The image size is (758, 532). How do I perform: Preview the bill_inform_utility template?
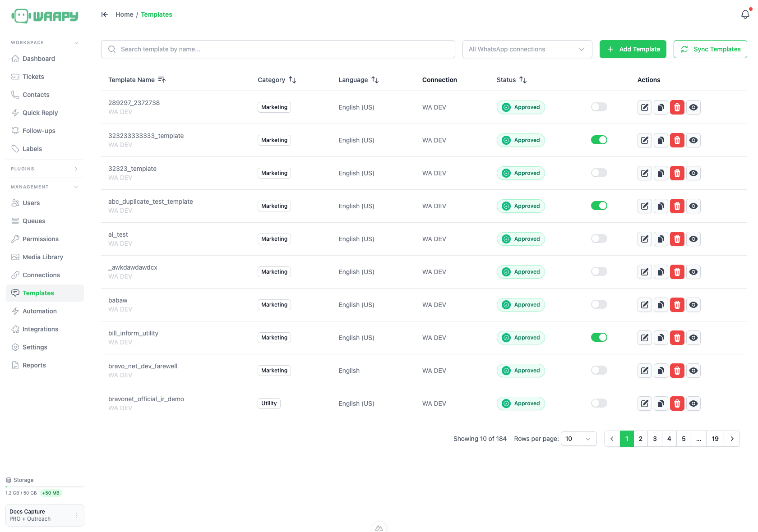pos(693,338)
